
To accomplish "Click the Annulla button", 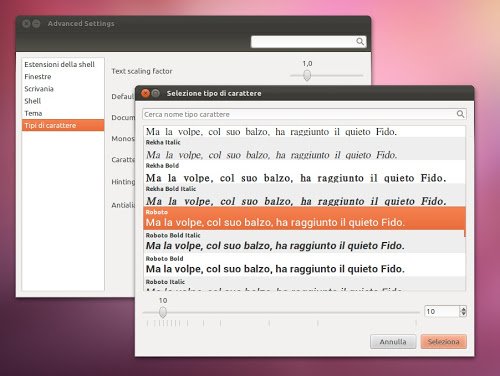I will click(x=393, y=342).
